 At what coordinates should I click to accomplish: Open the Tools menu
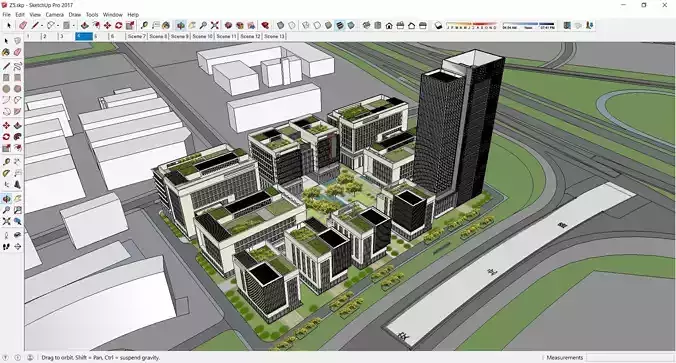point(92,14)
